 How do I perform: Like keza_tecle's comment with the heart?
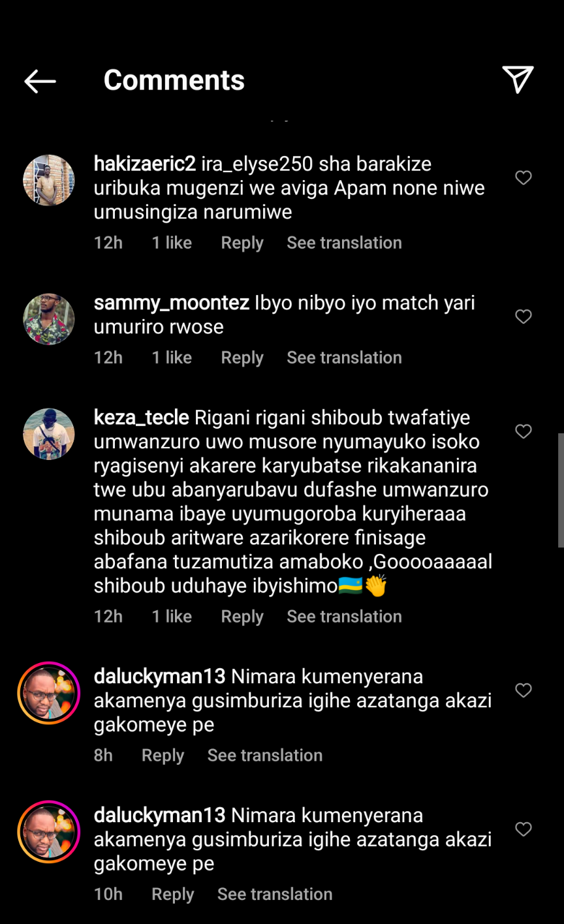coord(524,431)
